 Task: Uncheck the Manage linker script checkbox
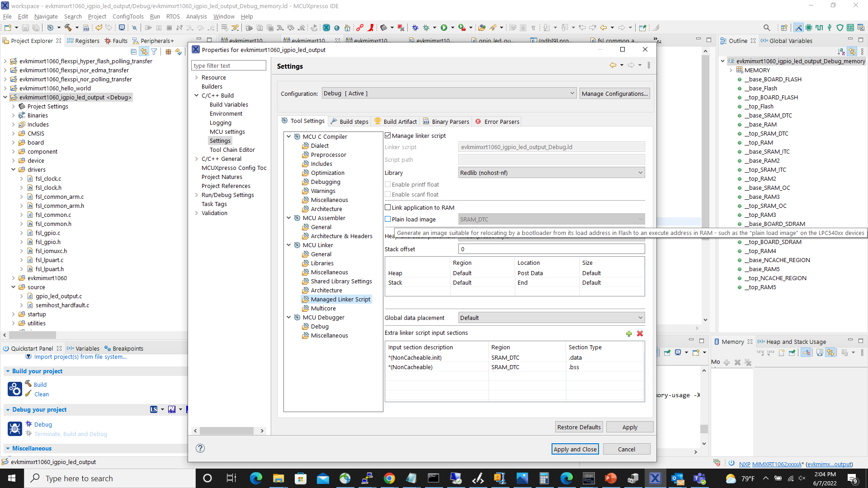pos(388,136)
